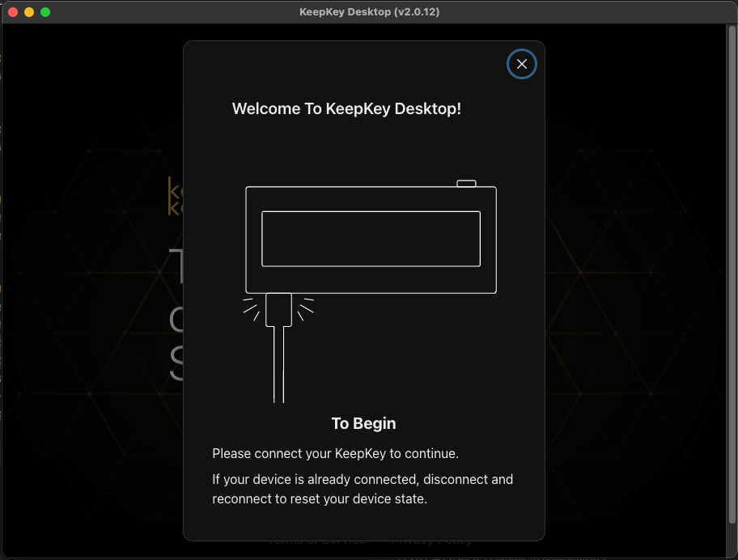Click the "Welcome To KeepKey Desktop!" heading
The width and height of the screenshot is (738, 560).
[346, 108]
